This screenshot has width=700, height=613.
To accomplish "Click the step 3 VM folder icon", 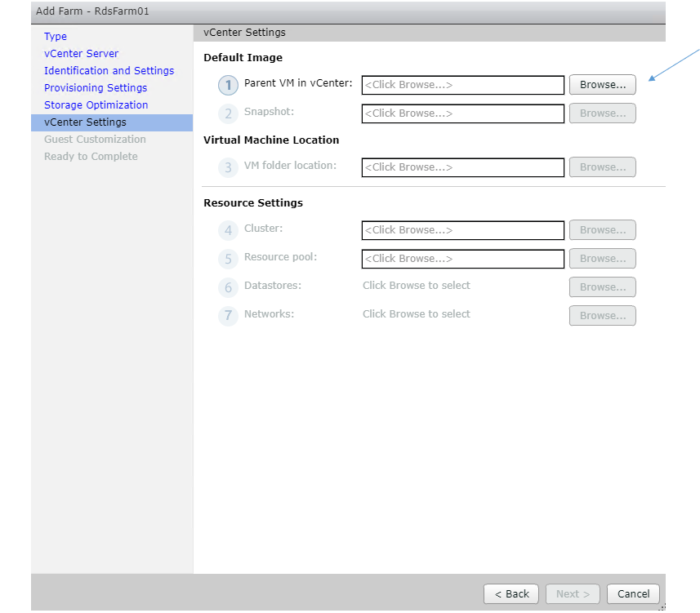I will pyautogui.click(x=228, y=167).
